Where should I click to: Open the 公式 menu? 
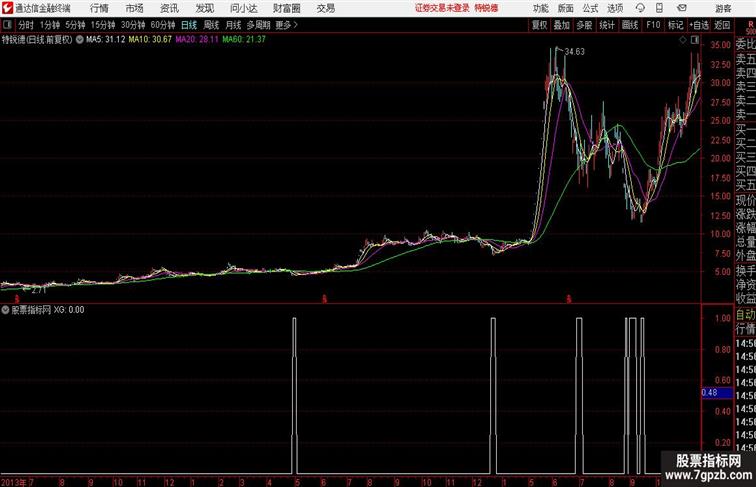[x=590, y=8]
